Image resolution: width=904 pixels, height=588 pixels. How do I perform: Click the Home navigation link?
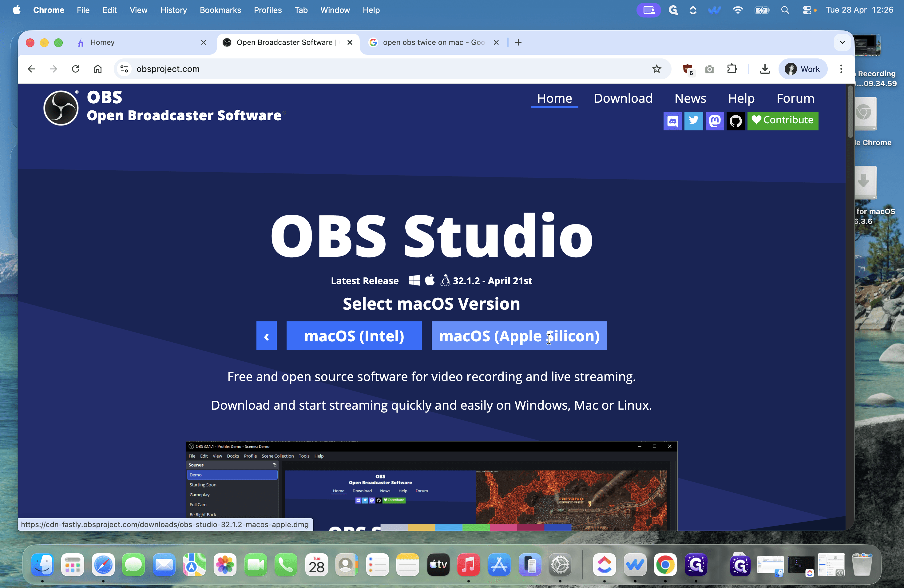[554, 98]
